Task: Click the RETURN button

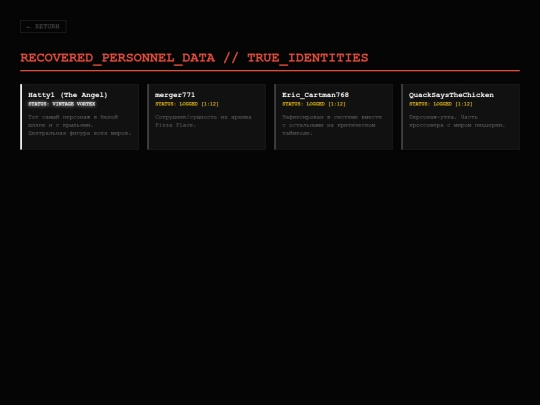Action: [x=43, y=27]
